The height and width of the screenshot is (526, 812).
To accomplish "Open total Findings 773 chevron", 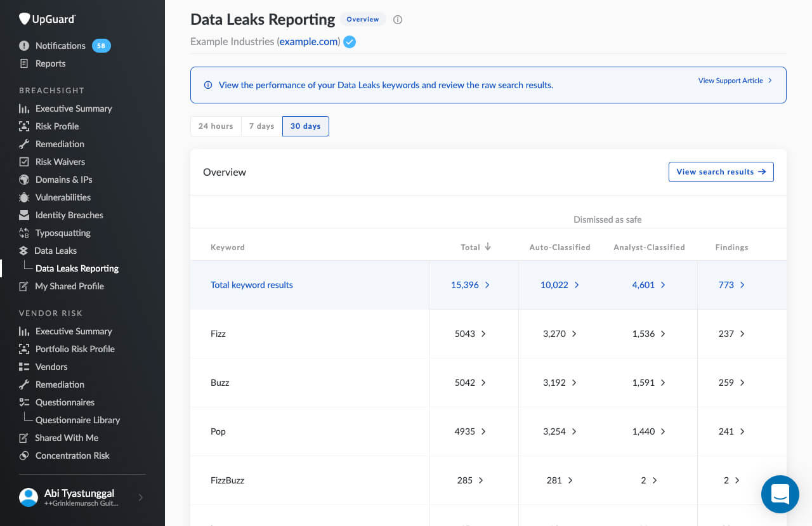I will coord(742,285).
